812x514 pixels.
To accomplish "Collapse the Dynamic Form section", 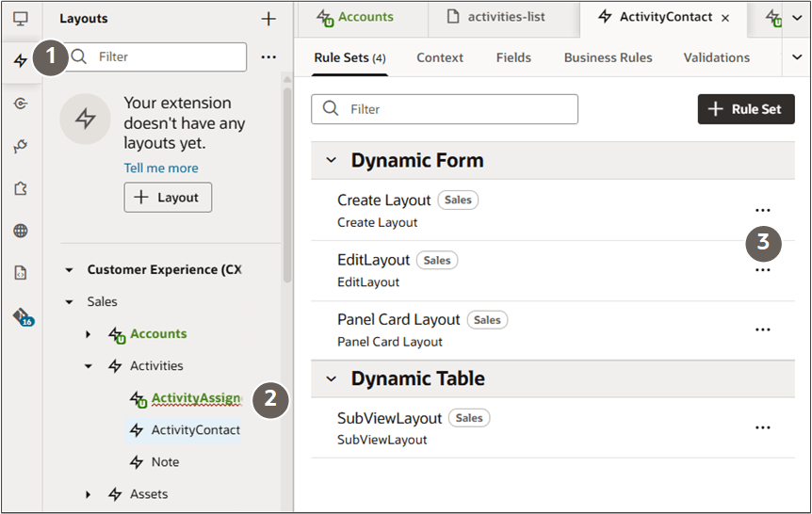I will [331, 161].
